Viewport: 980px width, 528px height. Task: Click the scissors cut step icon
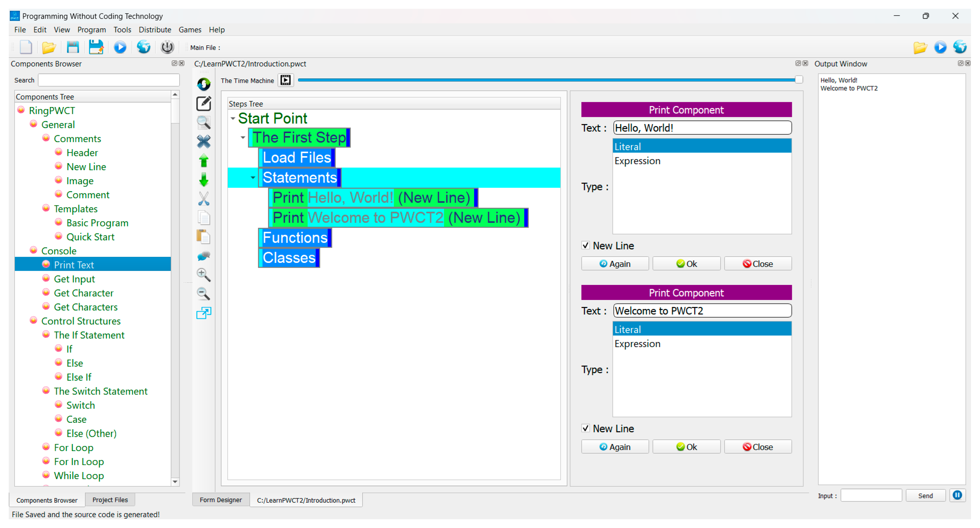tap(204, 199)
